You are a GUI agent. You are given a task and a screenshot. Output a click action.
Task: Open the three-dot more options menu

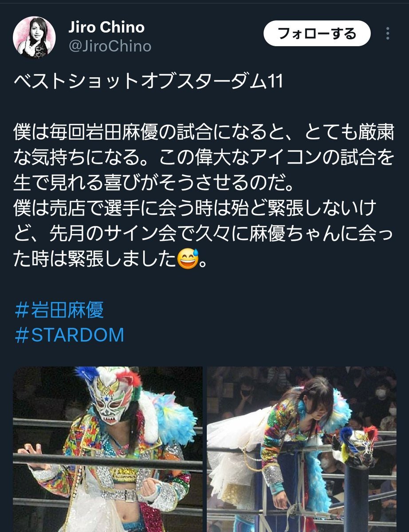[388, 33]
